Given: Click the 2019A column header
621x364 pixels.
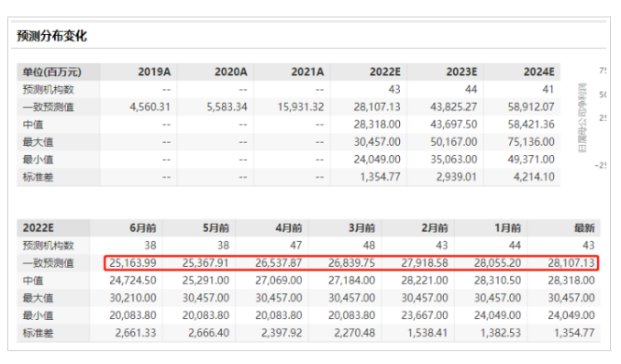Looking at the screenshot, I should (x=154, y=72).
